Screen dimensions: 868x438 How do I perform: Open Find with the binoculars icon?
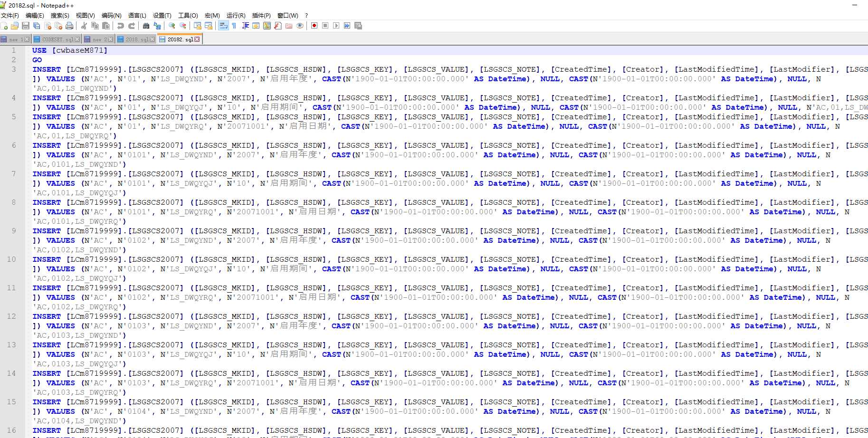146,26
